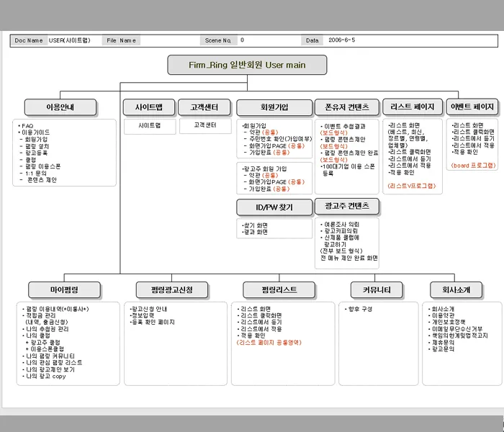Select the 광고주 컨텐츠 header box
The height and width of the screenshot is (432, 504).
click(x=347, y=207)
